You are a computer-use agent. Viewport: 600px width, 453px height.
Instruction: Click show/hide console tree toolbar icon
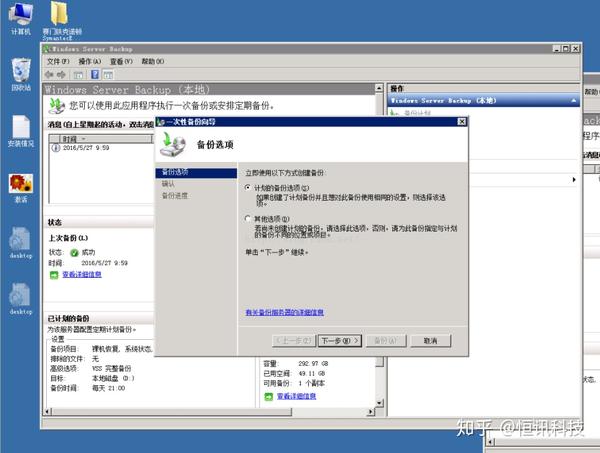(x=78, y=75)
